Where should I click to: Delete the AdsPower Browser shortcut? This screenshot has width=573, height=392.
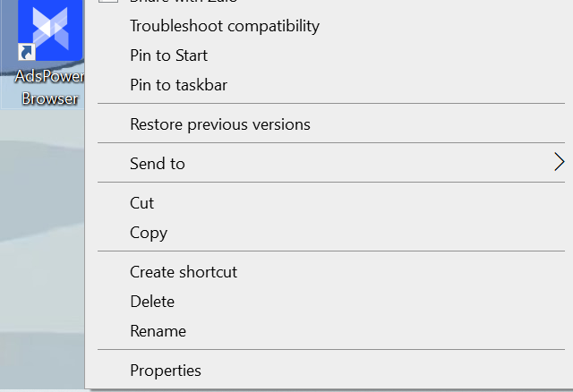[x=152, y=302]
